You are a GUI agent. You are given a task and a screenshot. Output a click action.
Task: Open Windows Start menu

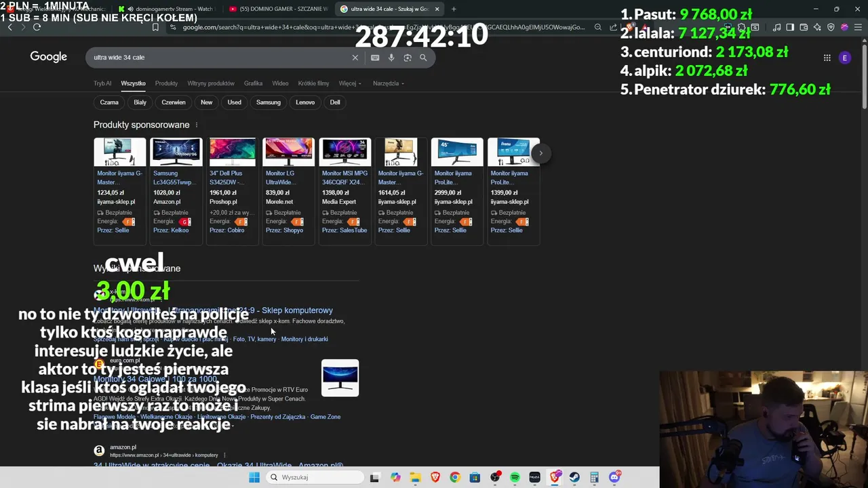click(254, 477)
